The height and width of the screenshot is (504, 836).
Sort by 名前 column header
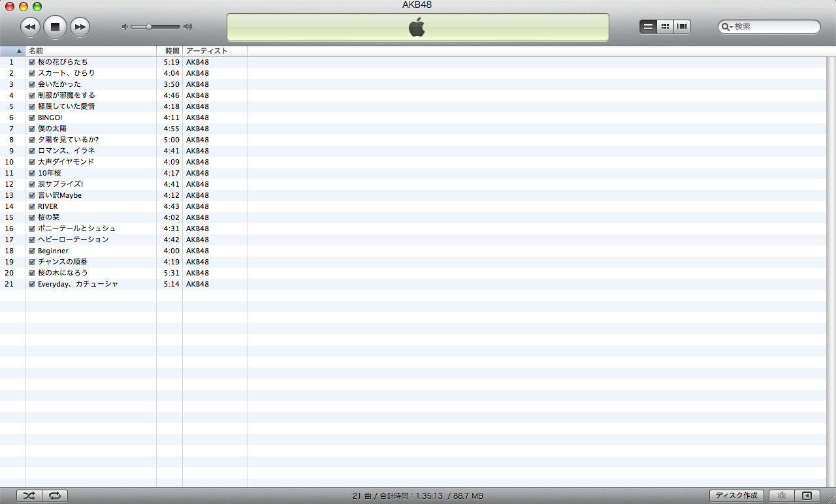pyautogui.click(x=91, y=51)
